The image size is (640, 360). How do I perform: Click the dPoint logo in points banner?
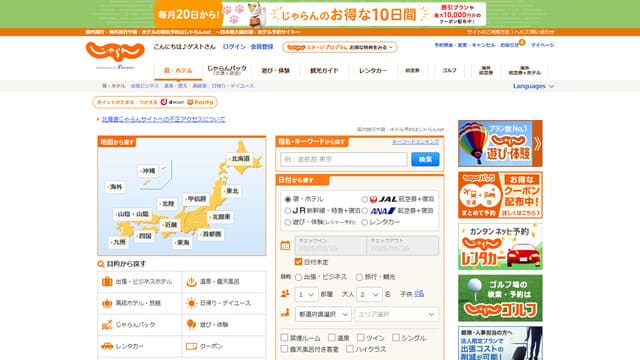(172, 102)
